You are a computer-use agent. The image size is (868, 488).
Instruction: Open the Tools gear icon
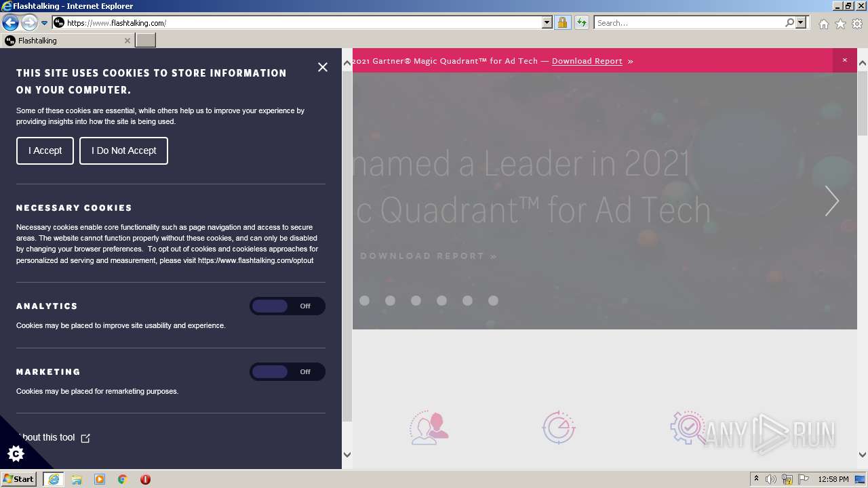[857, 24]
